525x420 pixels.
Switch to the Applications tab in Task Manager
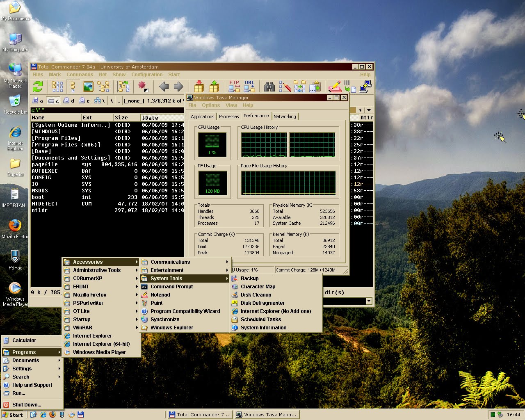coord(203,116)
